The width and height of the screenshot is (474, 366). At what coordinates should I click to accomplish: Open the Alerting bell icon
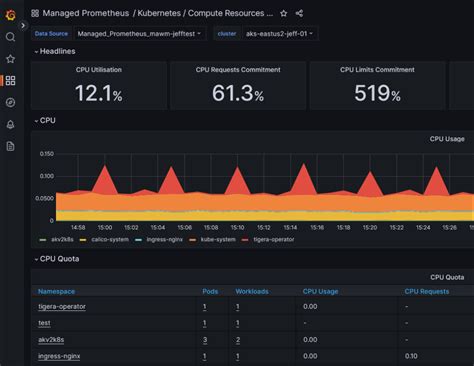click(x=11, y=124)
